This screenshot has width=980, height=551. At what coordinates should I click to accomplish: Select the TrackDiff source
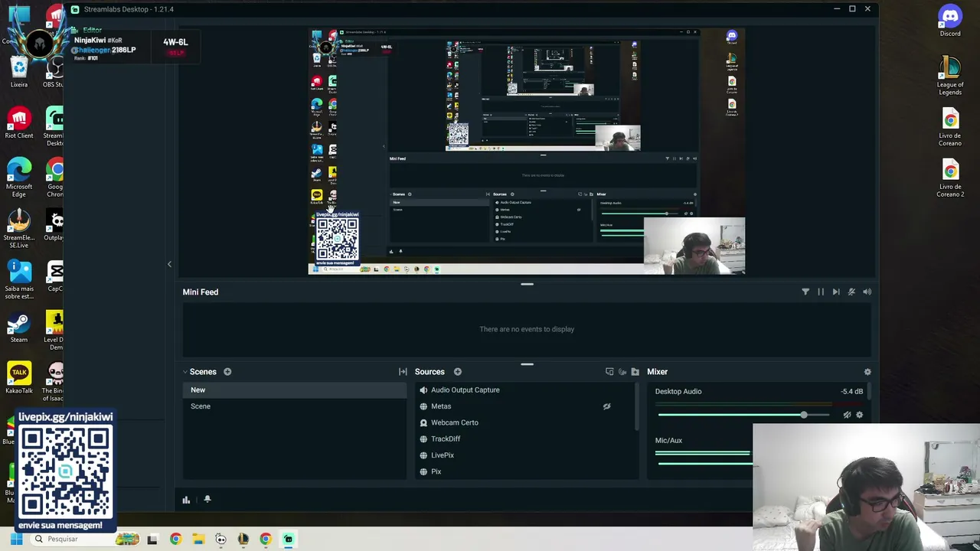point(525,439)
